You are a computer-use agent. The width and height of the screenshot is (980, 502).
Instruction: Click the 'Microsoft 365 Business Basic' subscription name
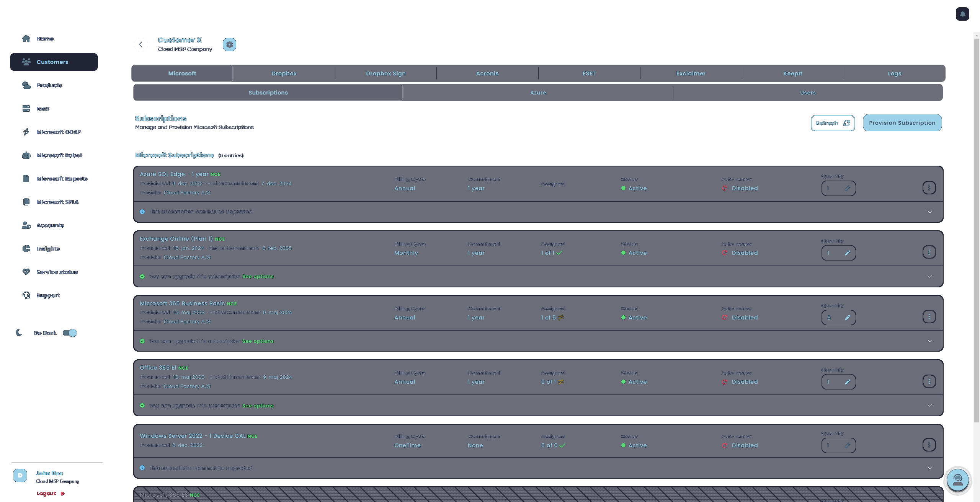pos(182,303)
